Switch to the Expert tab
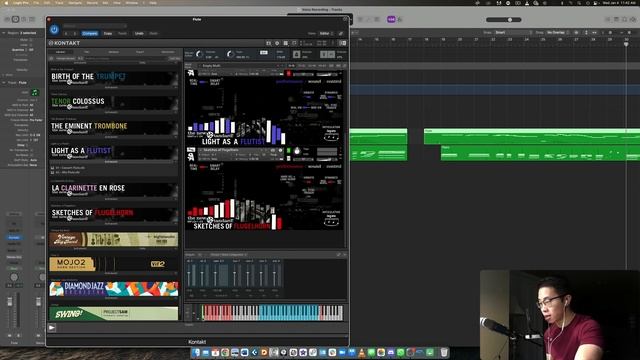This screenshot has height=360, width=640. (x=140, y=52)
